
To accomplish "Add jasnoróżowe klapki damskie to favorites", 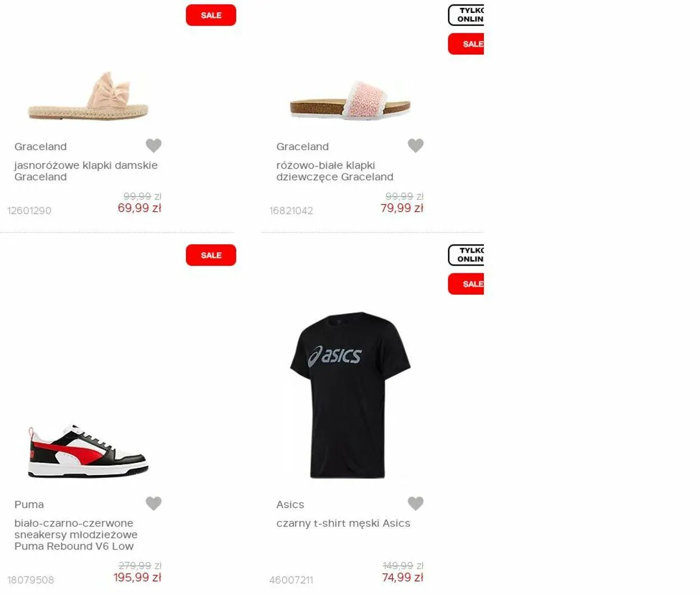I will point(153,146).
